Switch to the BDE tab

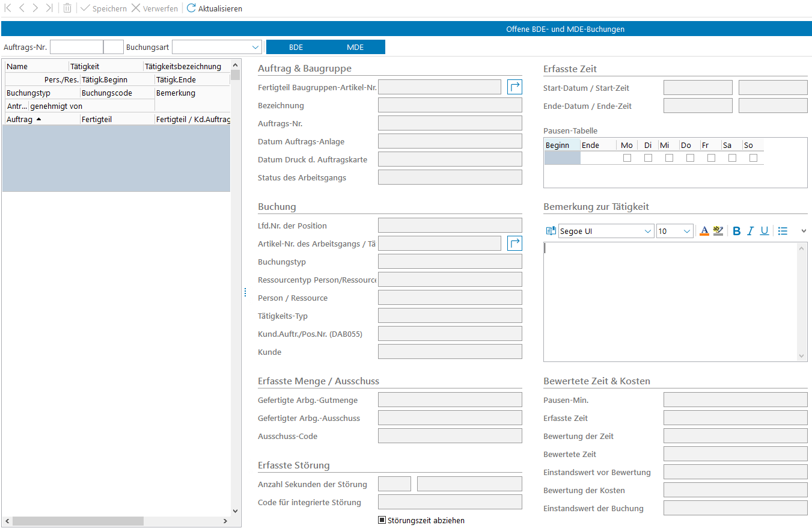click(x=296, y=47)
